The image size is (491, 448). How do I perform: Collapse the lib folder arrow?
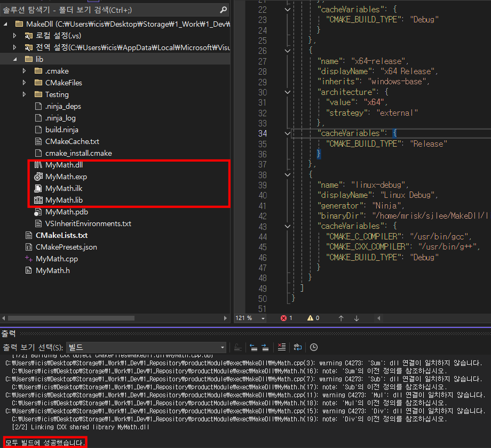click(15, 59)
